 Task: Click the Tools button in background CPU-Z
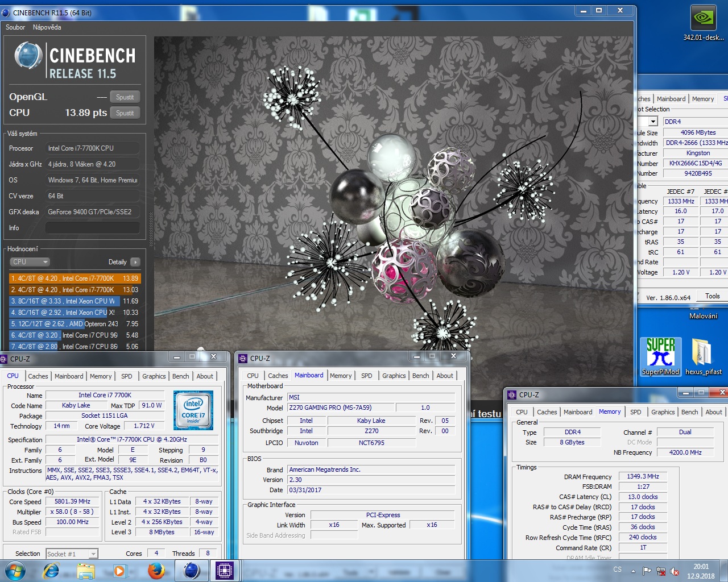713,296
